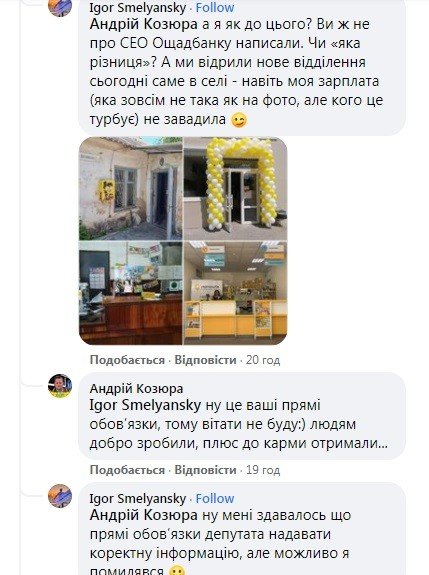Reply to Андрій Козюра's comment
This screenshot has width=429, height=575.
[205, 470]
